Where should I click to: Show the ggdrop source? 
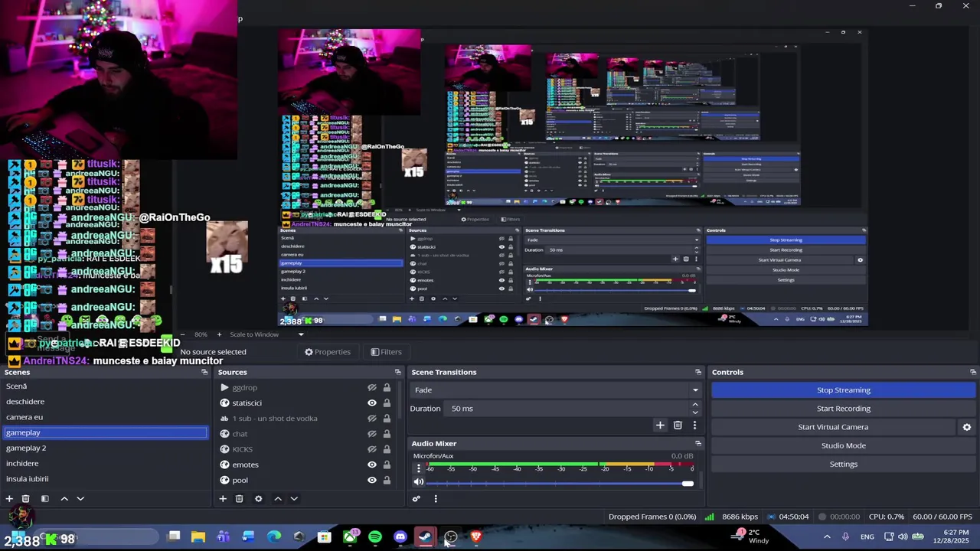pos(372,388)
